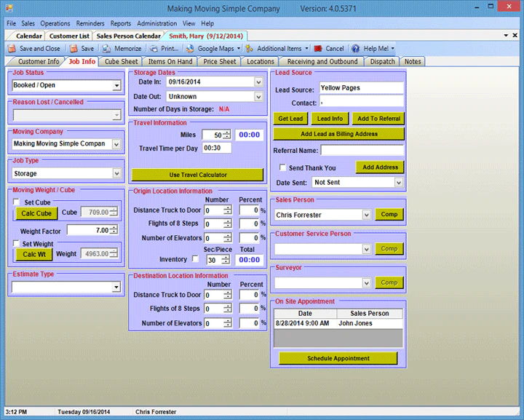The height and width of the screenshot is (420, 524).
Task: Open Google Maps toolbar icon
Action: (x=190, y=49)
